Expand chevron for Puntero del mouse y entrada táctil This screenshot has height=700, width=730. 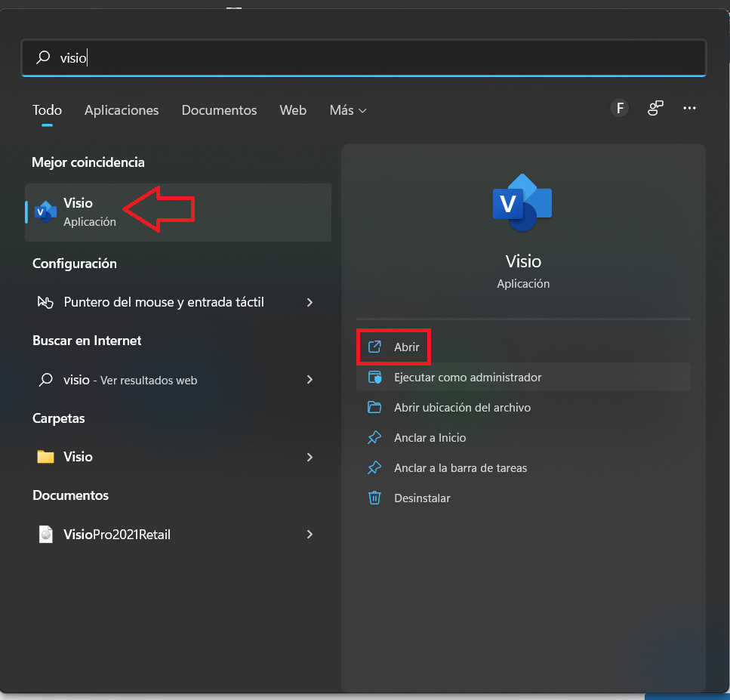coord(310,302)
